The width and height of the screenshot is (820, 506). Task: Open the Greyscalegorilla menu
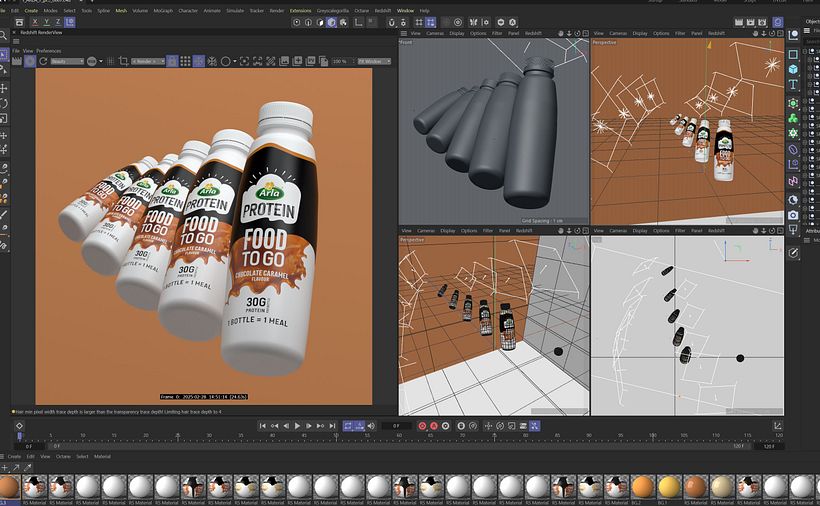tap(333, 10)
